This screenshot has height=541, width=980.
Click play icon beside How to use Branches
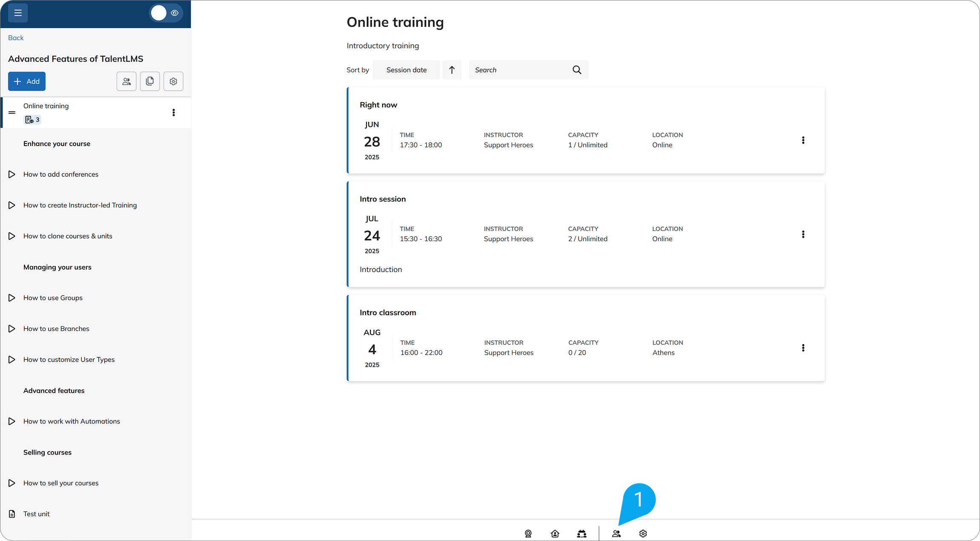tap(12, 329)
